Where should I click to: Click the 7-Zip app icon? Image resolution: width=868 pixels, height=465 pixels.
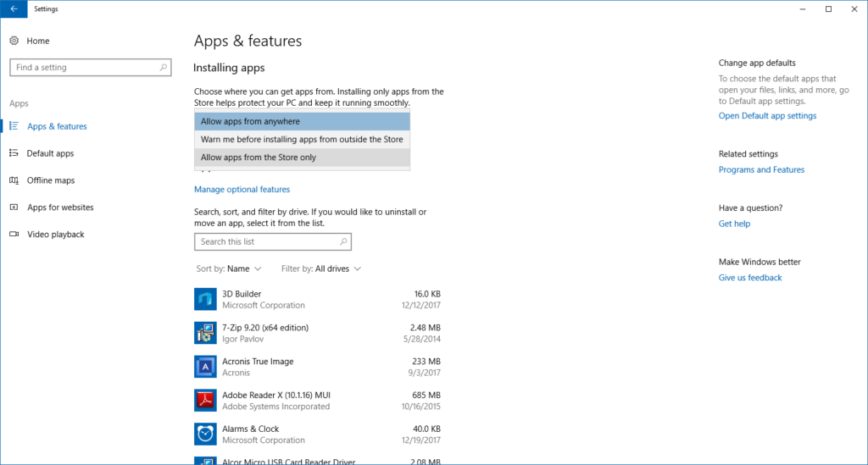(x=205, y=333)
